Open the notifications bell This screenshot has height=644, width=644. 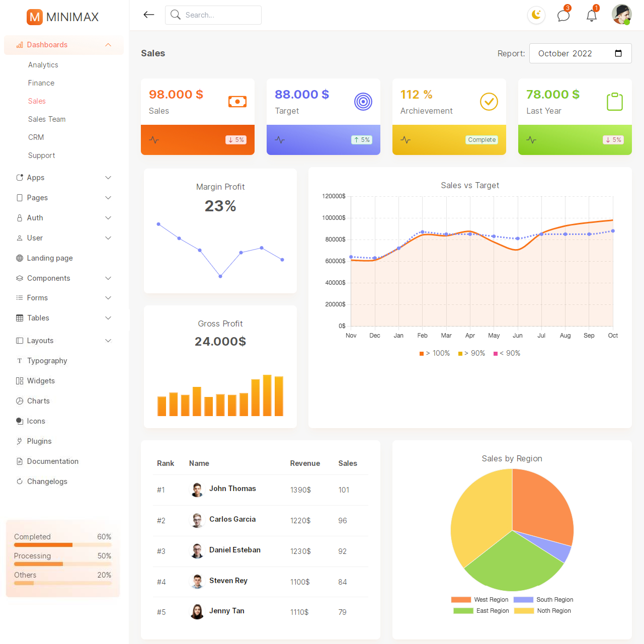click(592, 15)
